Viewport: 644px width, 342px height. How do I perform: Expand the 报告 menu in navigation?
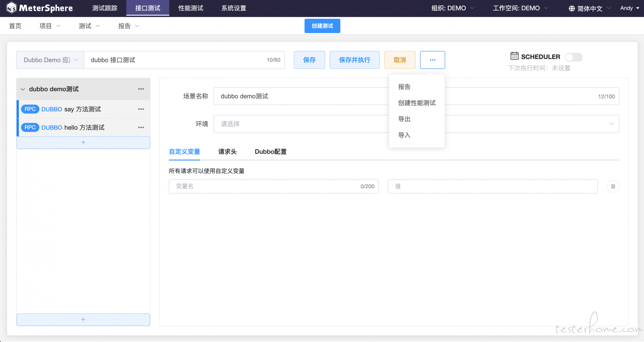pos(128,26)
